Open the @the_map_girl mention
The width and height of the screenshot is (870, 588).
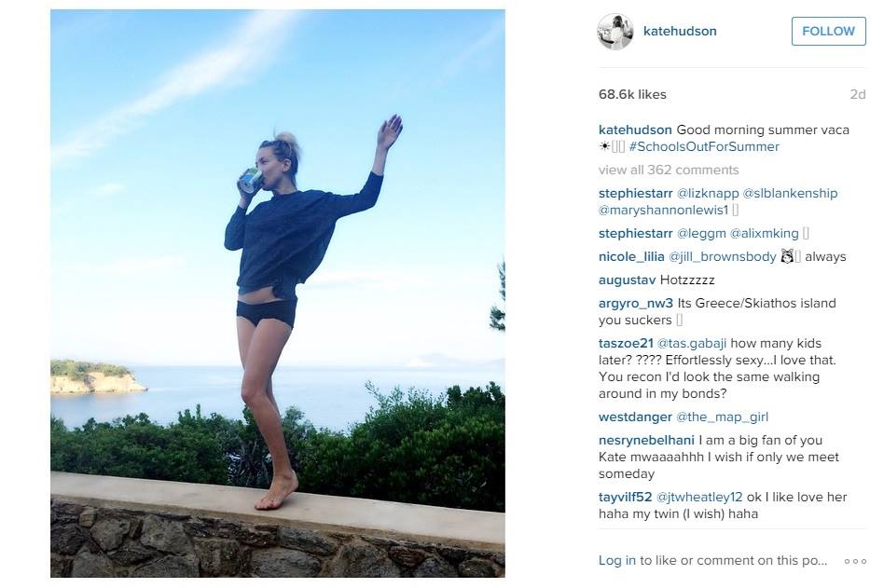coord(722,417)
